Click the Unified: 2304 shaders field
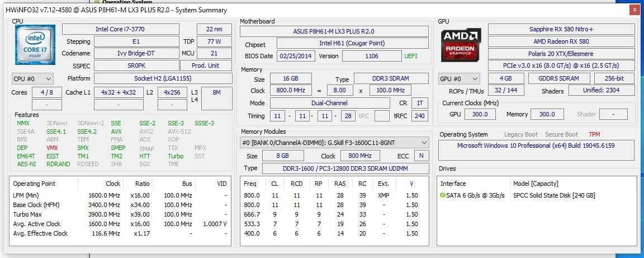The height and width of the screenshot is (258, 644). click(602, 91)
